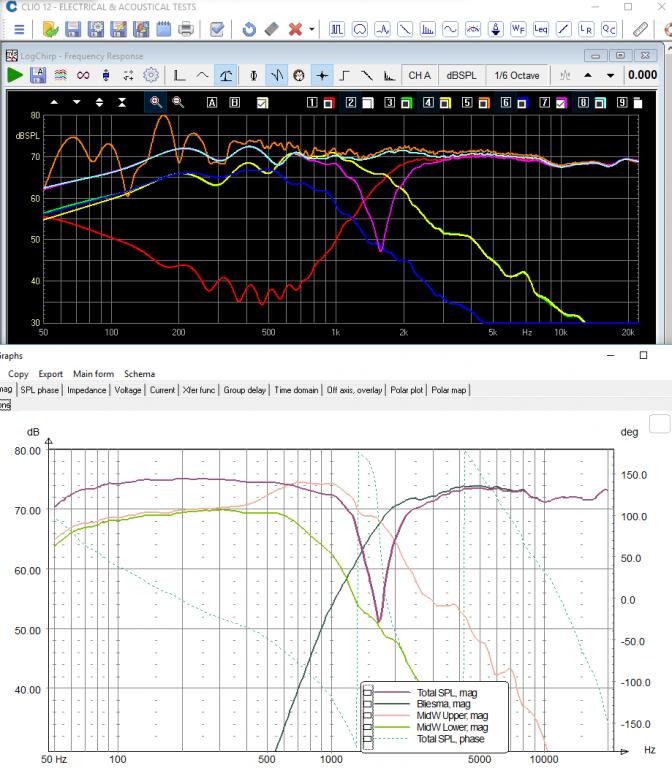Toggle the red infinity loop icon
This screenshot has width=672, height=768.
83,75
